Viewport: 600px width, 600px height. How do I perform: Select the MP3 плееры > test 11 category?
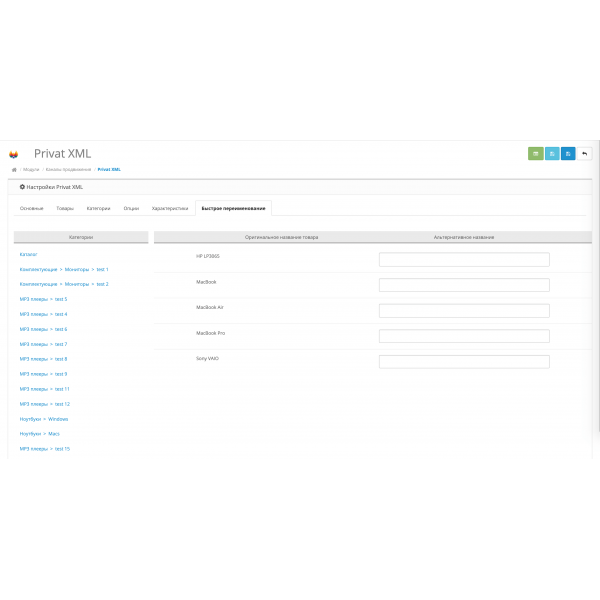[x=44, y=389]
